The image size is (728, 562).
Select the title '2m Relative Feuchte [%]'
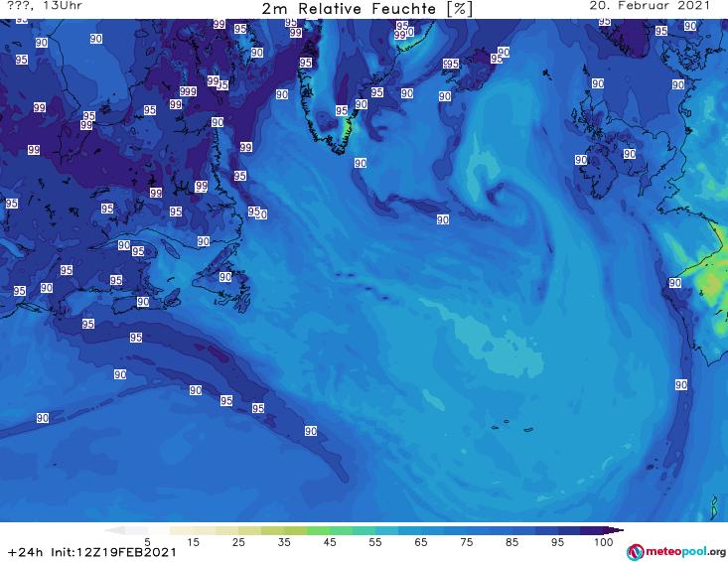(366, 9)
